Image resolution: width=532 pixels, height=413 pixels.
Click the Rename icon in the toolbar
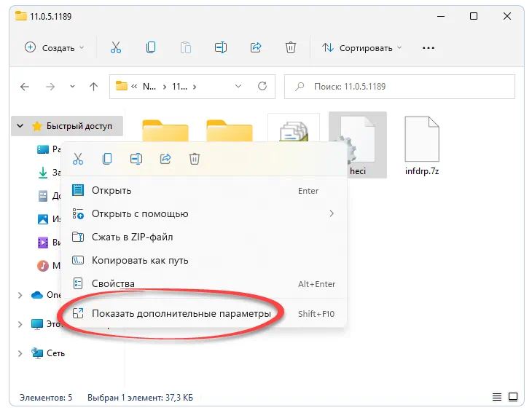tap(221, 47)
